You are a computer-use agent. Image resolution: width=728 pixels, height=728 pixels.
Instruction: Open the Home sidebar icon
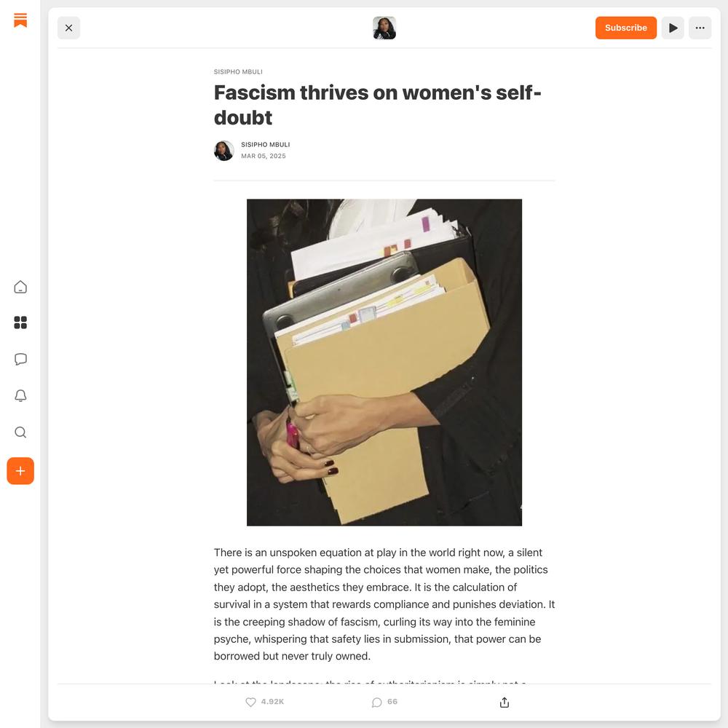(x=20, y=287)
